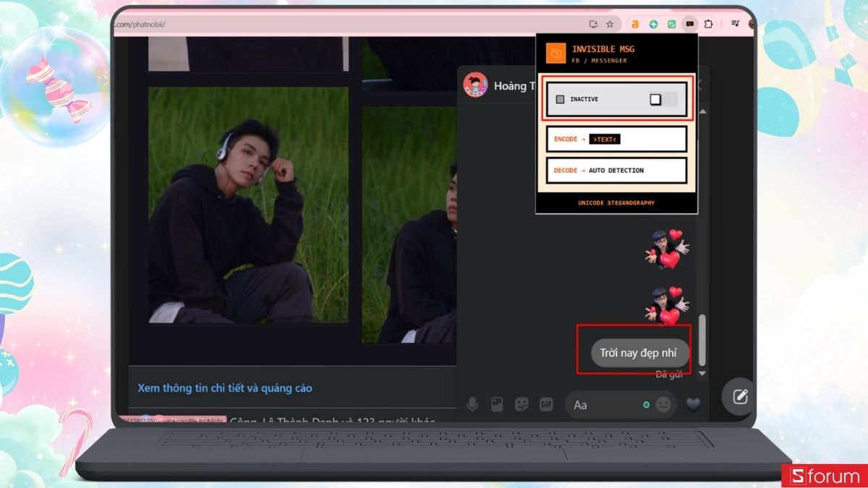
Task: Open the browser Extensions puzzle icon
Action: [x=709, y=24]
